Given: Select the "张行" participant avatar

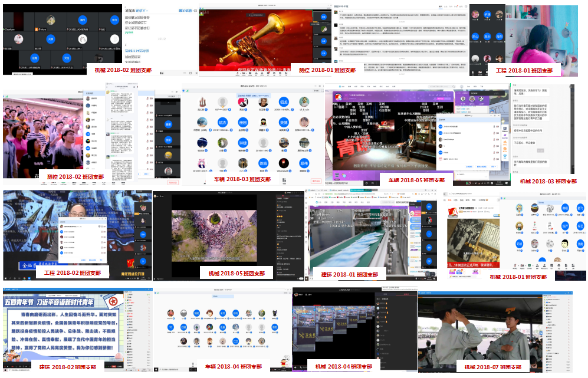Looking at the screenshot, I should [x=114, y=19].
